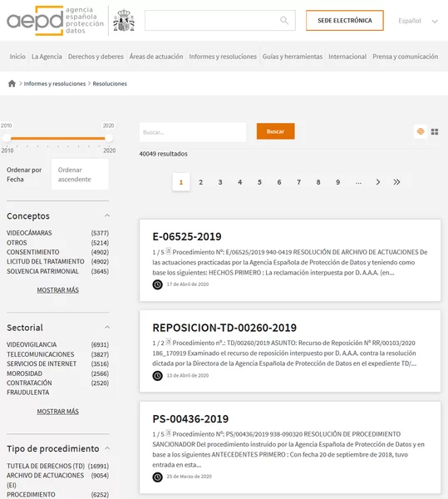Switch to grid view icon

[435, 131]
